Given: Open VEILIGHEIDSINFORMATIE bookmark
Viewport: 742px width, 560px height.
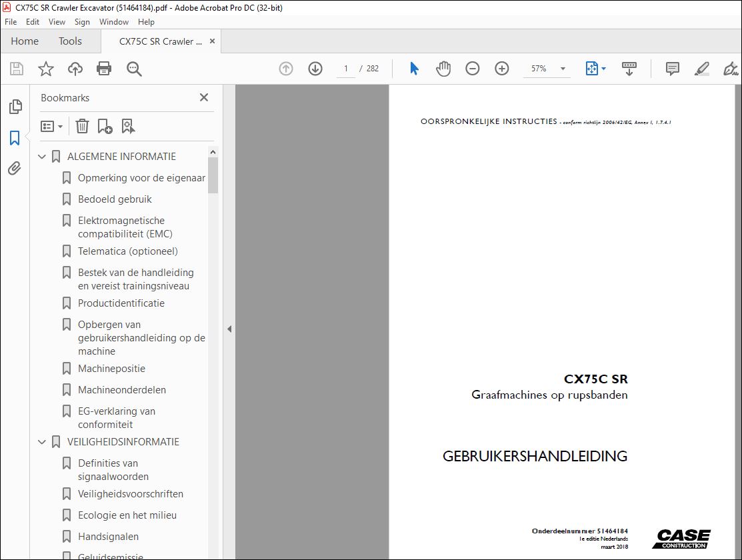Looking at the screenshot, I should pyautogui.click(x=123, y=442).
